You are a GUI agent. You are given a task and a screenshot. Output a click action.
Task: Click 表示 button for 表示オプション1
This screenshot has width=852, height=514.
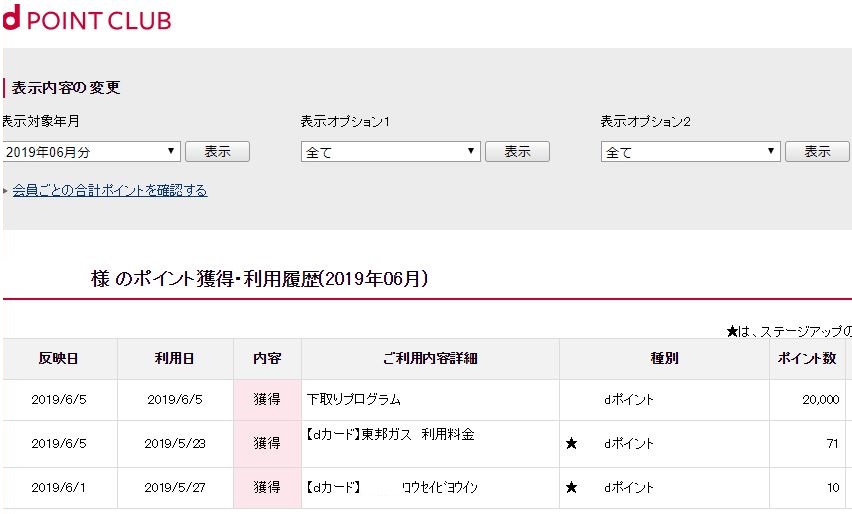[517, 152]
